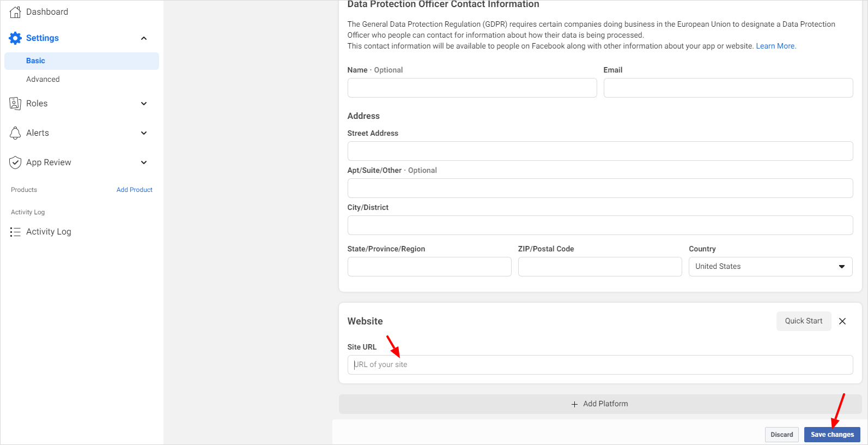Follow the Learn More link

(776, 46)
